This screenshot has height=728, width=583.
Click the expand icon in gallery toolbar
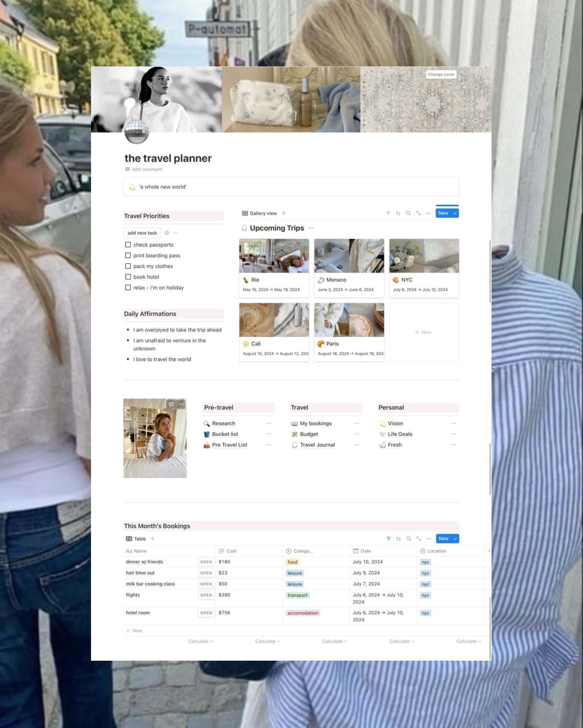419,213
